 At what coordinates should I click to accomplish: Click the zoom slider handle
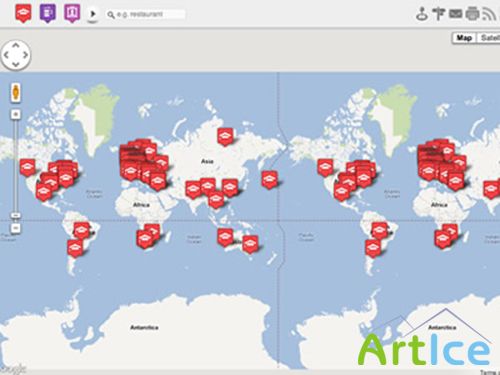pyautogui.click(x=16, y=215)
